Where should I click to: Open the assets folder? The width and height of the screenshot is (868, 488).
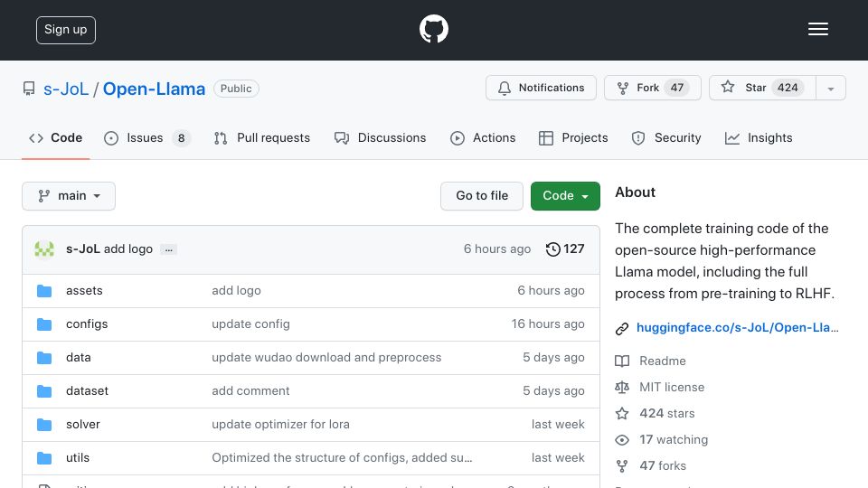pos(84,290)
